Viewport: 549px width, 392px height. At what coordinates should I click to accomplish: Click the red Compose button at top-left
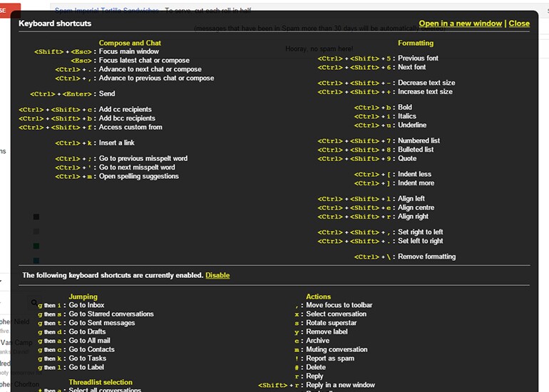coord(10,10)
